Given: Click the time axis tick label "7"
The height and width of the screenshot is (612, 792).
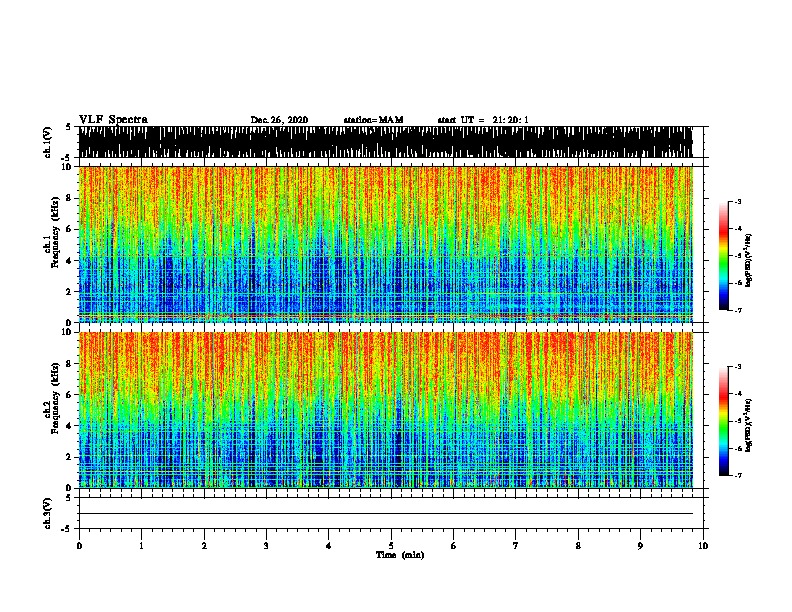Looking at the screenshot, I should pyautogui.click(x=516, y=546).
